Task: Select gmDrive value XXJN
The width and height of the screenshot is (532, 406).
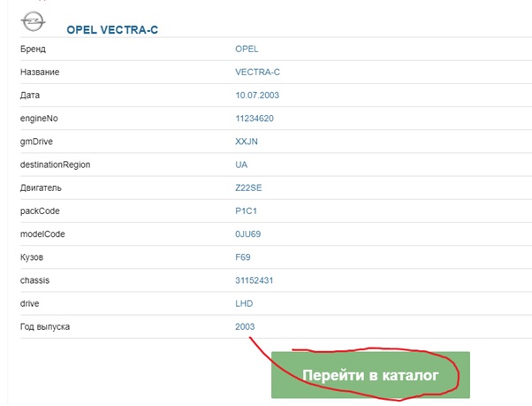Action: click(x=247, y=142)
